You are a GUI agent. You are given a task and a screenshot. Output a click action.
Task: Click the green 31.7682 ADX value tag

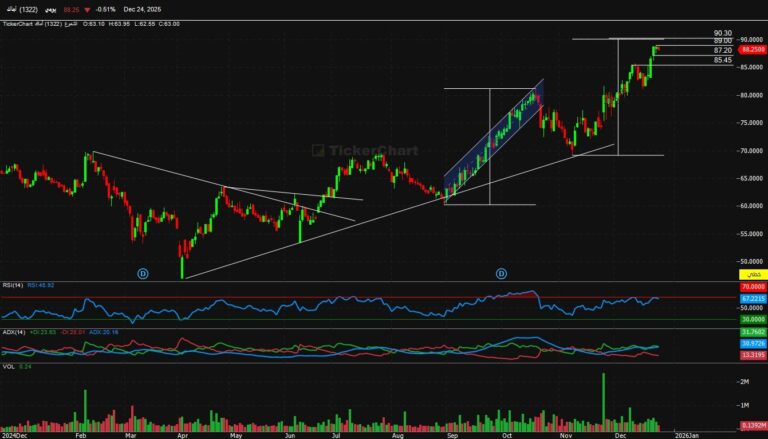[751, 333]
